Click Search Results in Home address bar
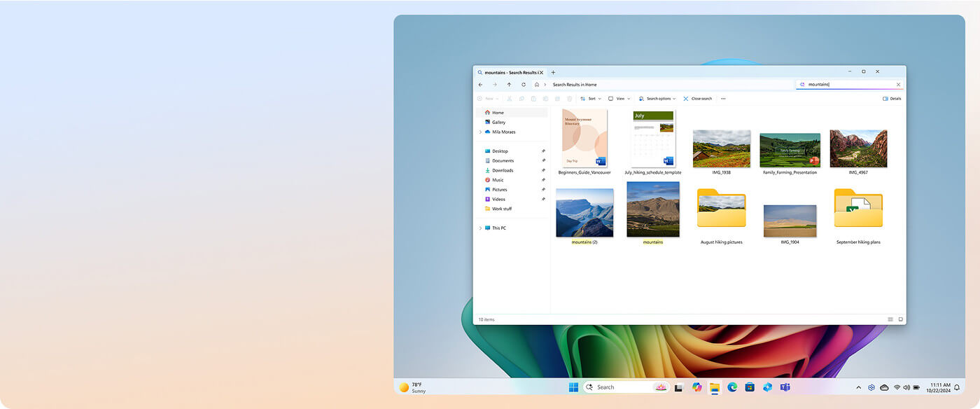Viewport: 980px width, 409px height. tap(575, 85)
